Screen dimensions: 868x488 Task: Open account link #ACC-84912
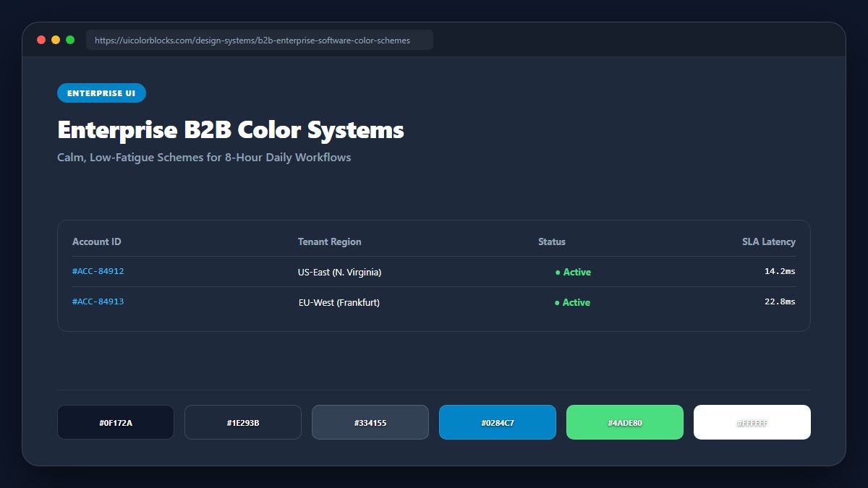[x=98, y=271]
